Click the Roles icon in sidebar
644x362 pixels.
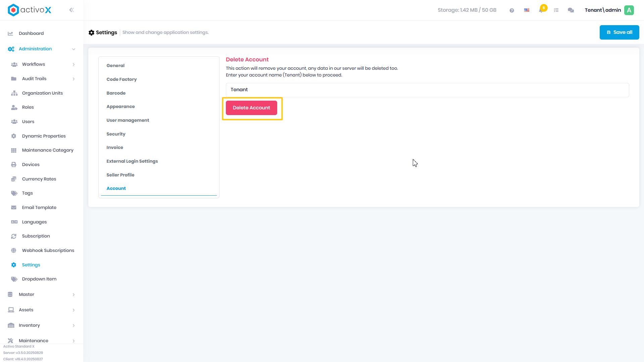tap(14, 107)
